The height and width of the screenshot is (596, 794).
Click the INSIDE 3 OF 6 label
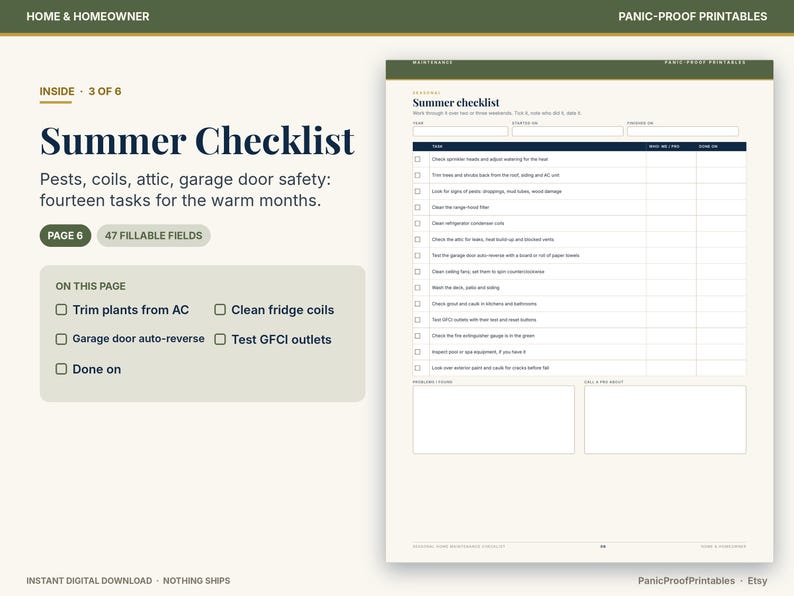pyautogui.click(x=81, y=91)
